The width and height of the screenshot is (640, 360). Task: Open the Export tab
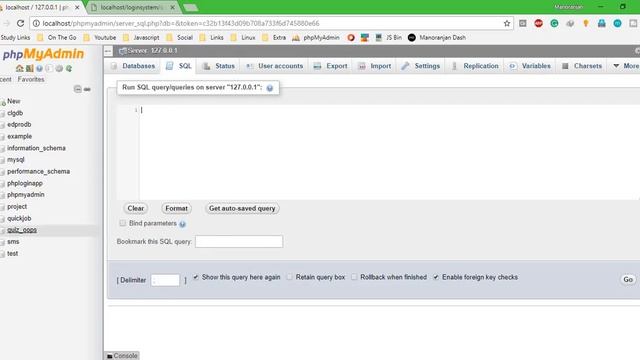330,66
